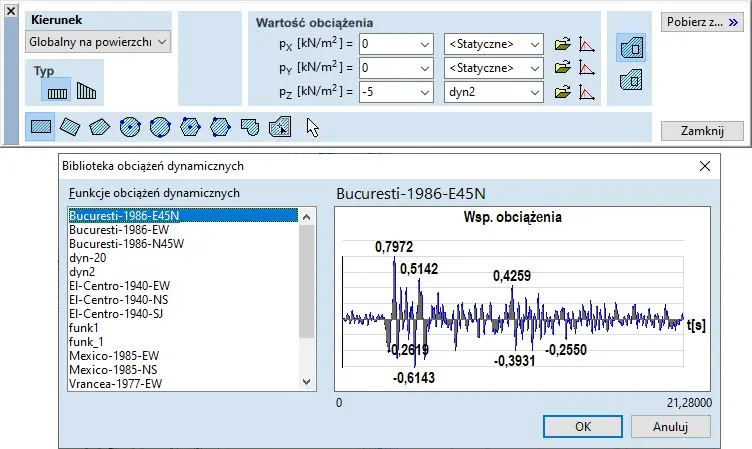Select the contour-pick load area tool

click(x=282, y=126)
